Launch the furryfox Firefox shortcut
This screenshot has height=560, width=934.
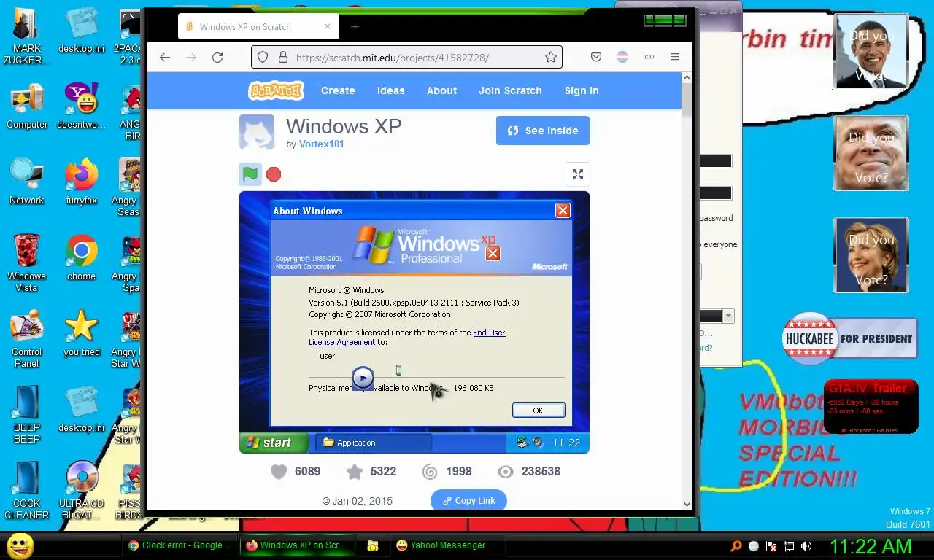point(82,182)
